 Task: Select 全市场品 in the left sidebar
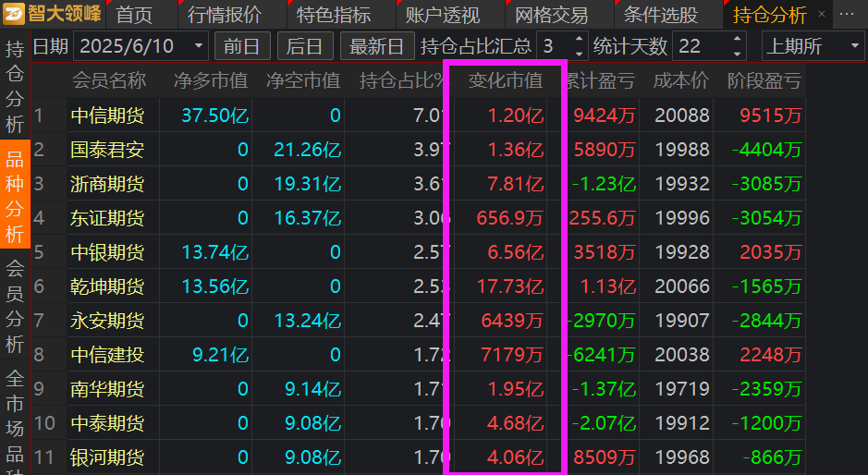(15, 419)
